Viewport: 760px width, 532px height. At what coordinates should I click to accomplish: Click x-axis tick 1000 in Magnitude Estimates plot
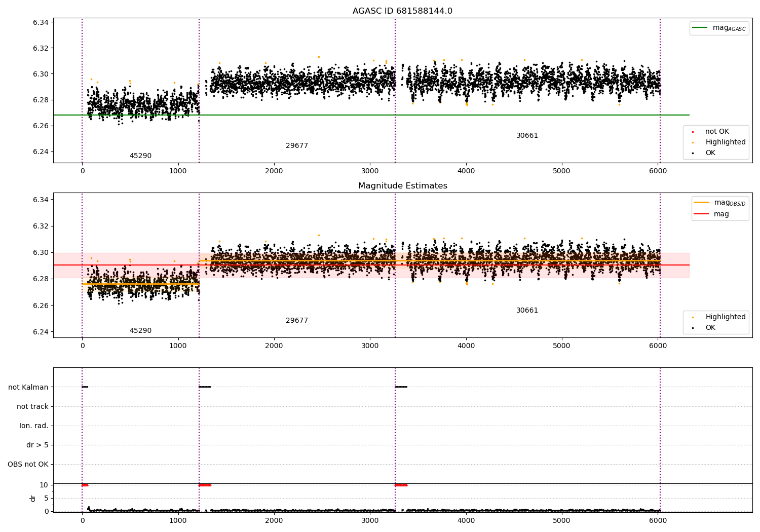[x=178, y=346]
